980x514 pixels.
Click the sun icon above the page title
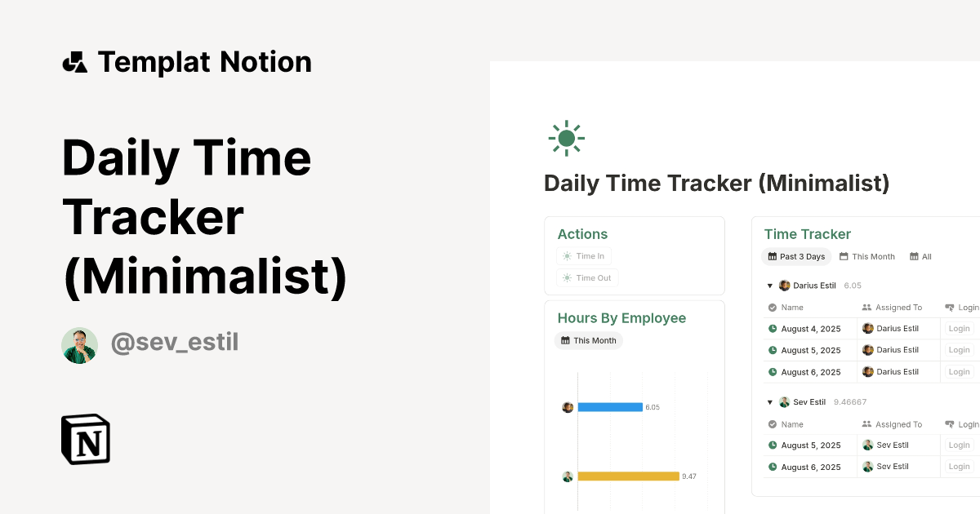(x=566, y=137)
